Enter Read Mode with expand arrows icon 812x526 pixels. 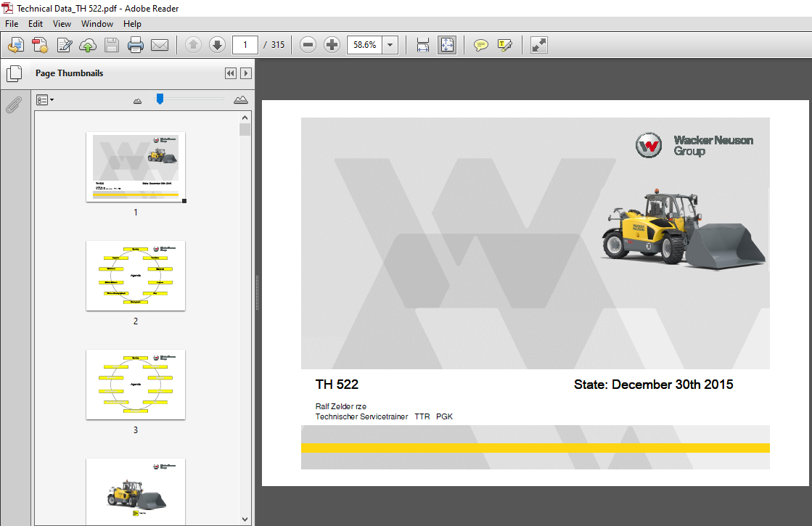pyautogui.click(x=539, y=45)
